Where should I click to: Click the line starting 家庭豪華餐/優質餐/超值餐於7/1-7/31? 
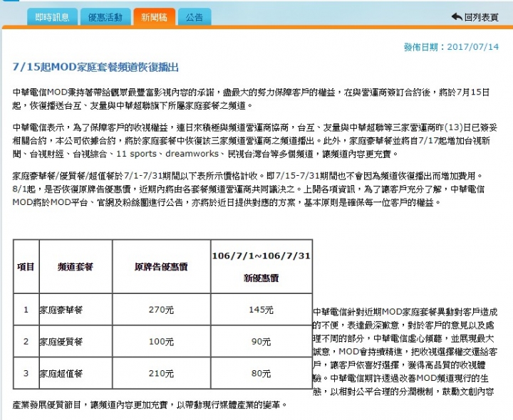click(248, 176)
